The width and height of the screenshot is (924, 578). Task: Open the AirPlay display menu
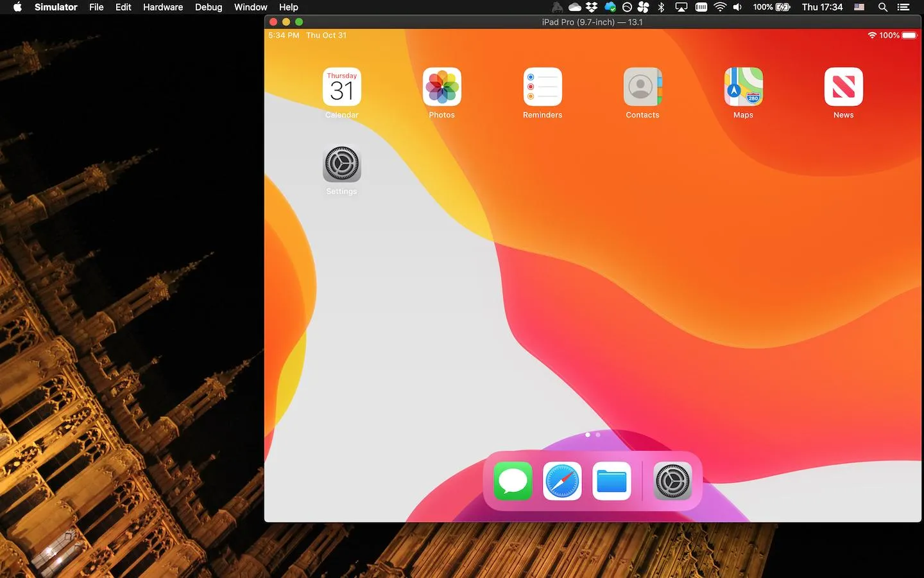point(681,7)
